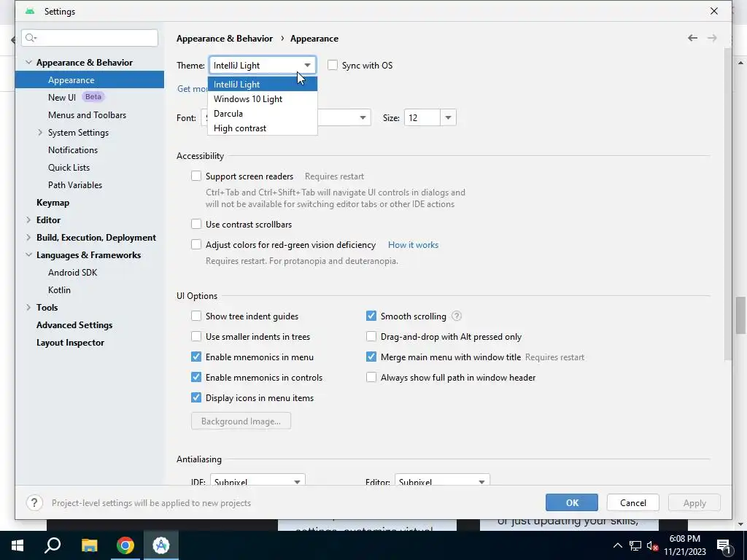The height and width of the screenshot is (560, 747).
Task: Enable Sync with OS checkbox
Action: click(x=333, y=65)
